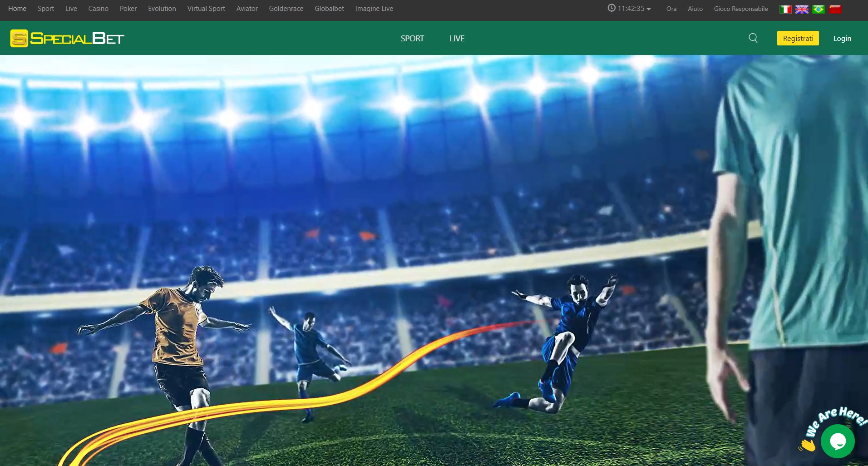
Task: Open the Evolution section
Action: [x=162, y=9]
